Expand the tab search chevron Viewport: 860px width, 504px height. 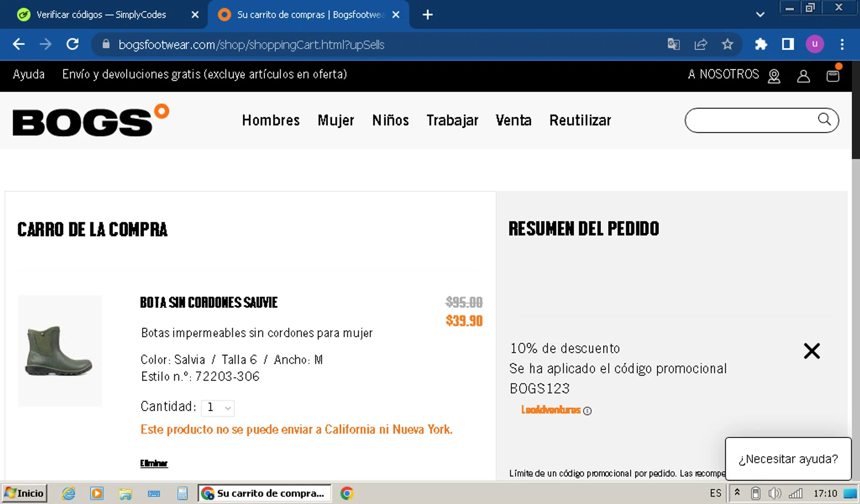coord(760,15)
